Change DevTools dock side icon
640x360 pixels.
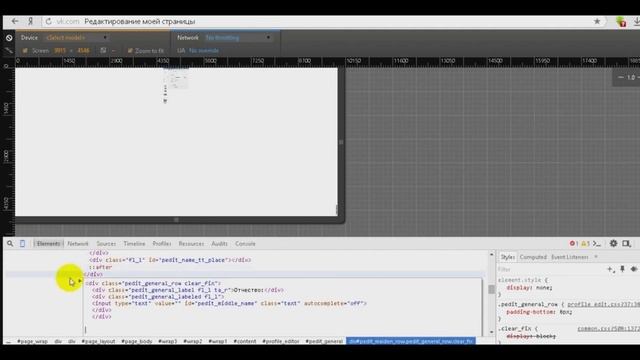(627, 244)
